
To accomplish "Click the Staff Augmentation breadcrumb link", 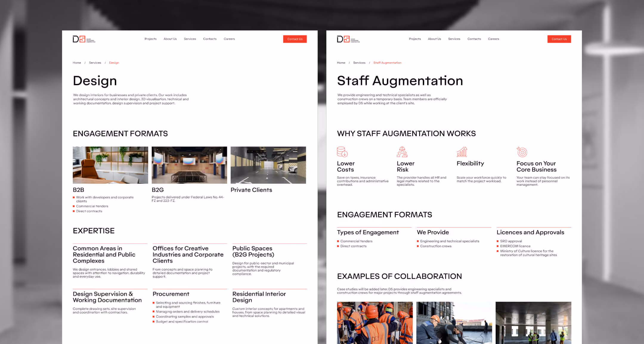I will pyautogui.click(x=387, y=63).
